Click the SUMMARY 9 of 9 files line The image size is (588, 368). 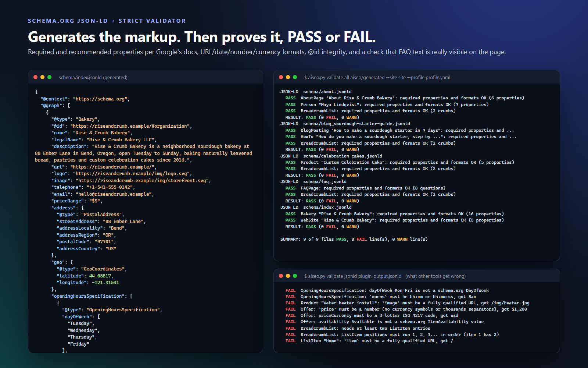point(354,239)
